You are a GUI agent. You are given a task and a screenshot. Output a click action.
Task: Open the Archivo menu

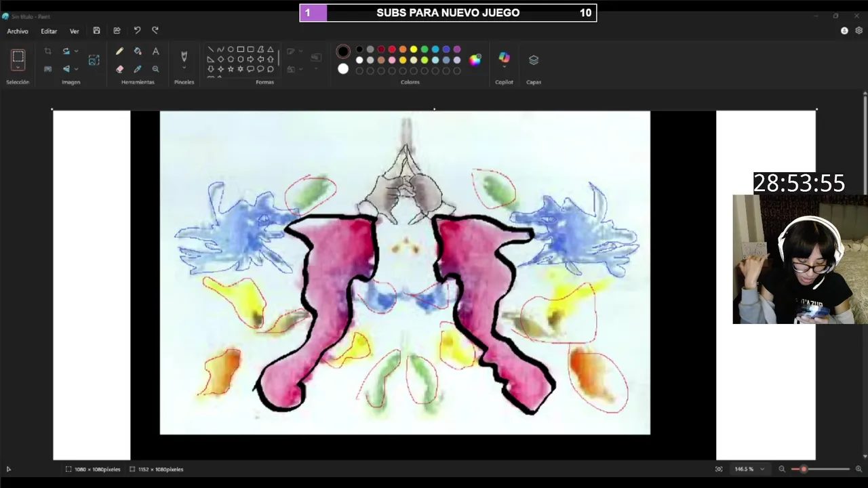point(18,31)
